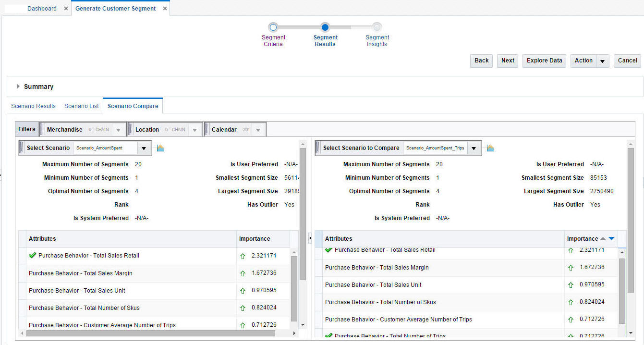
Task: Collapse the left pane splitter arrow
Action: coord(310,238)
